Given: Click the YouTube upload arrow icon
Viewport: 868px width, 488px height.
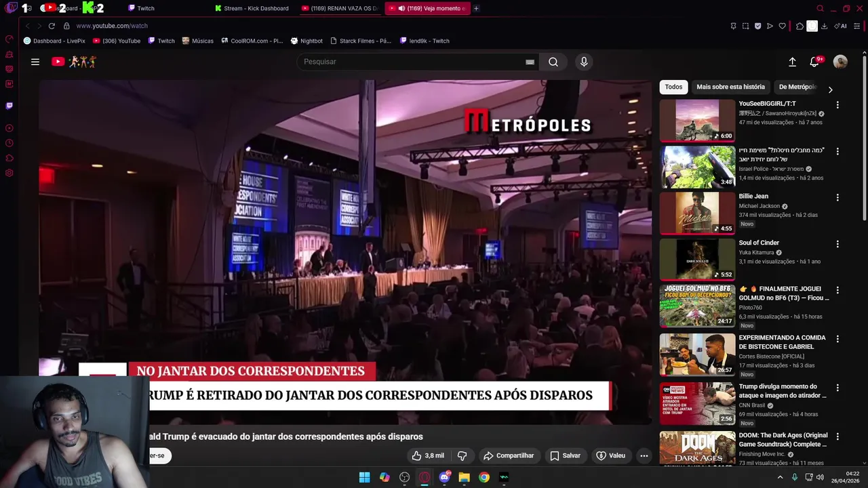Looking at the screenshot, I should coord(792,62).
